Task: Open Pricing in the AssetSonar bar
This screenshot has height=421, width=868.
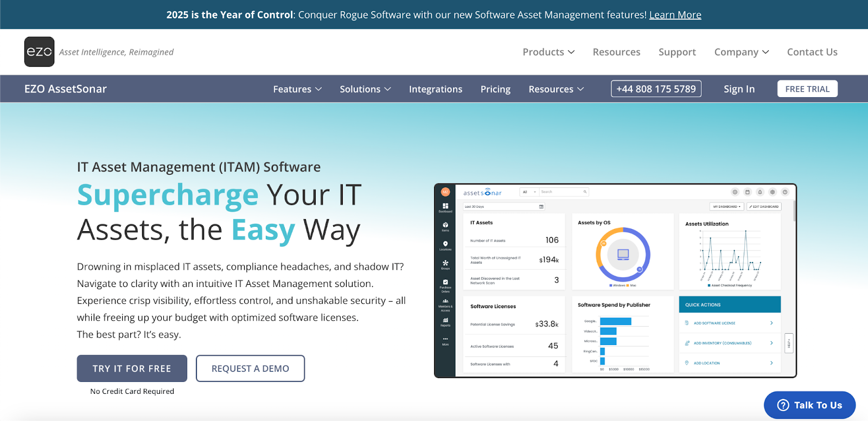Action: (x=495, y=89)
